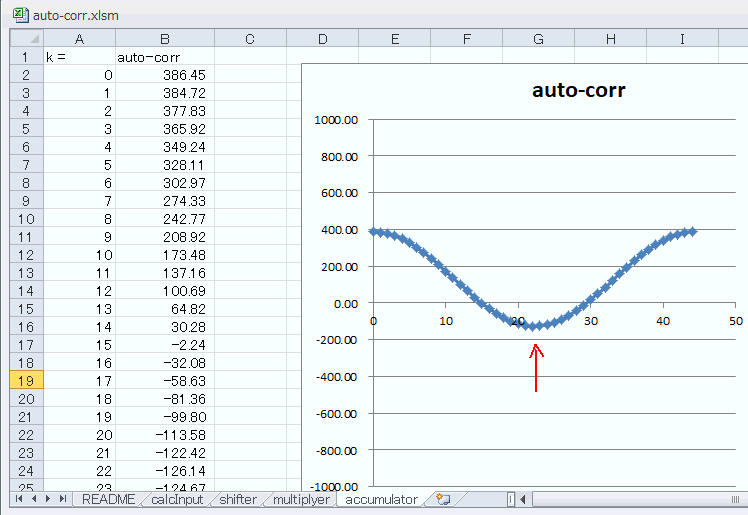
Task: Click chart y-axis label 1000.00
Action: [336, 120]
